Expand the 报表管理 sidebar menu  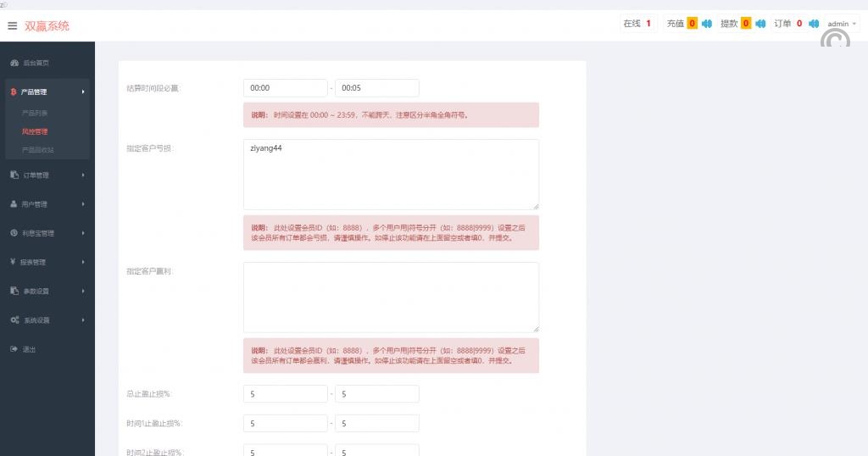tap(47, 262)
